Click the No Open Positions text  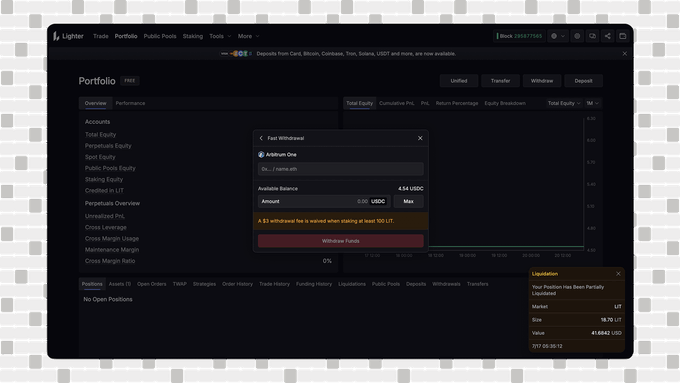click(x=108, y=299)
